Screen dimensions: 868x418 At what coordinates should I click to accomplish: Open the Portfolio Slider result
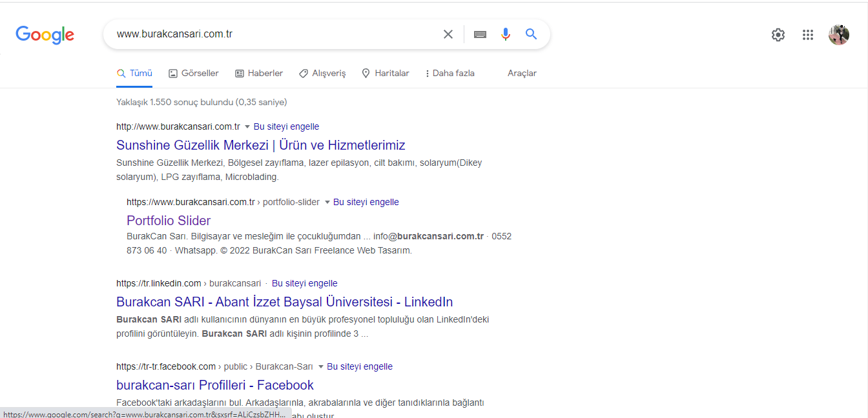[x=169, y=221]
